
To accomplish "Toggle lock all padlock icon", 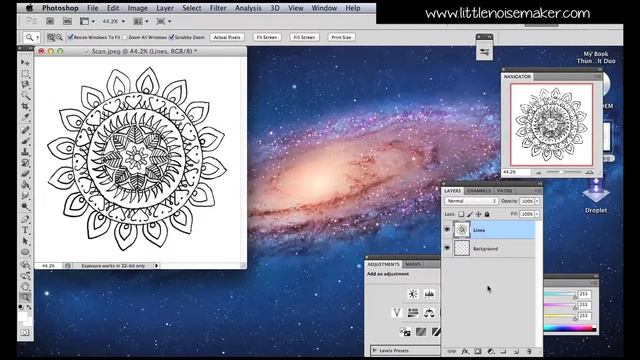I will (487, 214).
